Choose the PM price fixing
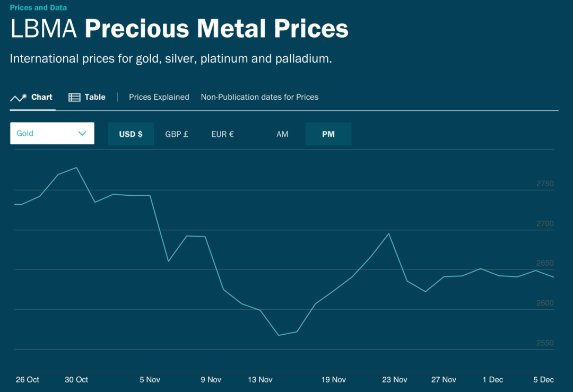573x392 pixels. pos(328,134)
